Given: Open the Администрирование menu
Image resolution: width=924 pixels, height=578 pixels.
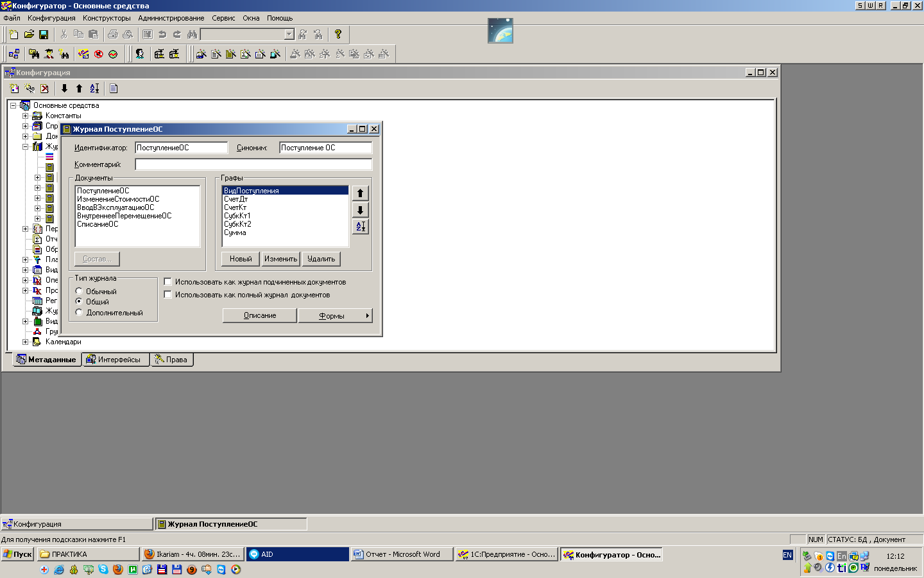Looking at the screenshot, I should point(171,18).
